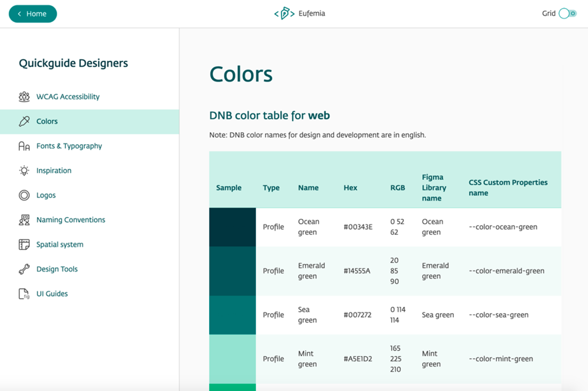Click the Eufemia logo in header
Viewport: 588px width, 391px height.
[299, 14]
